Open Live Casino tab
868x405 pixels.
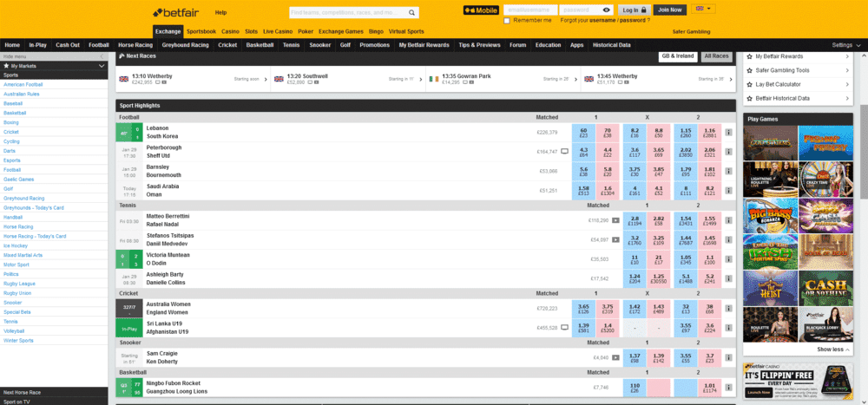[278, 31]
